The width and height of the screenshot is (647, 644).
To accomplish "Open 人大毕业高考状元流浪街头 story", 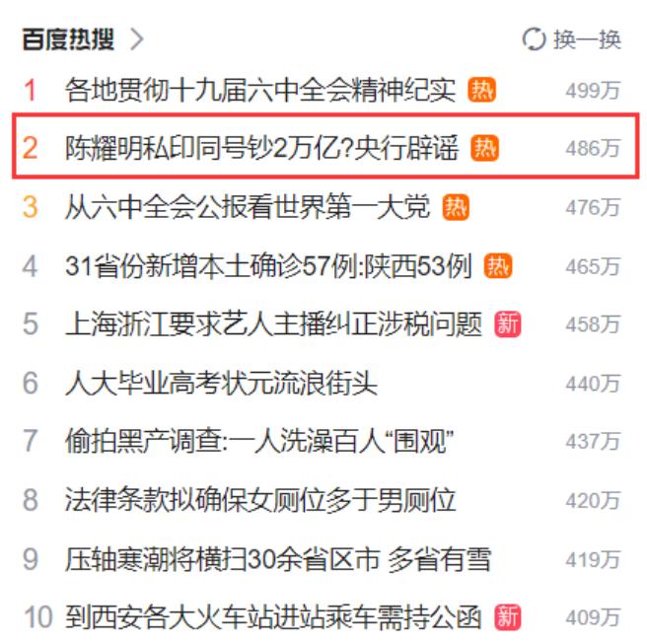I will point(221,384).
